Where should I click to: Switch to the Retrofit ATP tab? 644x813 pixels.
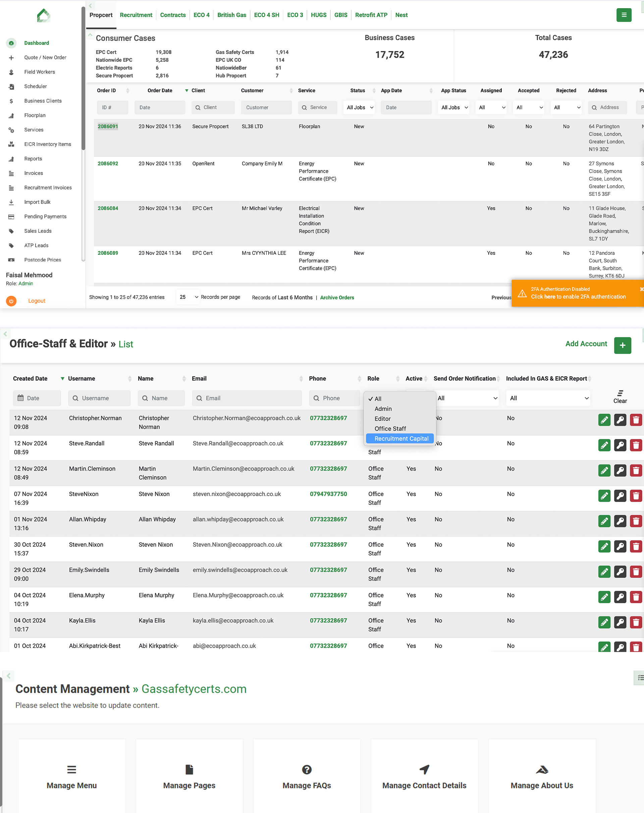click(371, 15)
